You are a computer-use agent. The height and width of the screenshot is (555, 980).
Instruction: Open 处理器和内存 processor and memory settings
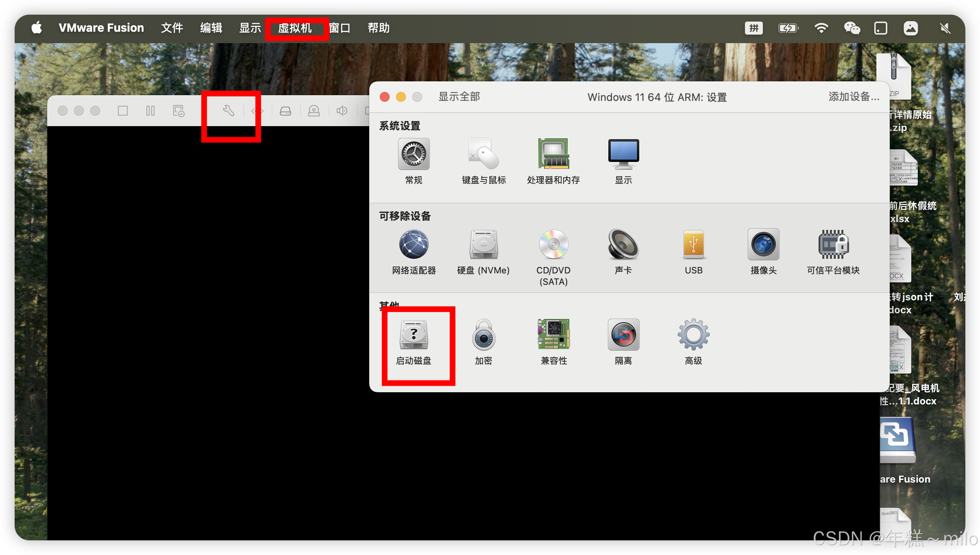pyautogui.click(x=553, y=154)
